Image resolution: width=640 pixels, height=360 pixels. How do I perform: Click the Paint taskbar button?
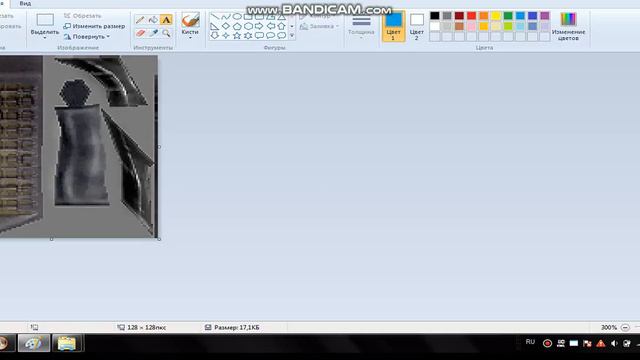[33, 343]
